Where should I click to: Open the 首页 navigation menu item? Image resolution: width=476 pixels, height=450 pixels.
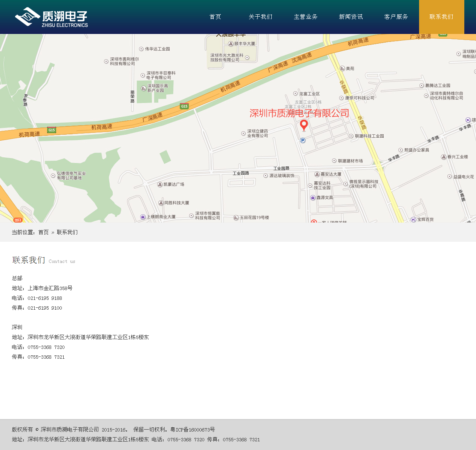(x=215, y=17)
